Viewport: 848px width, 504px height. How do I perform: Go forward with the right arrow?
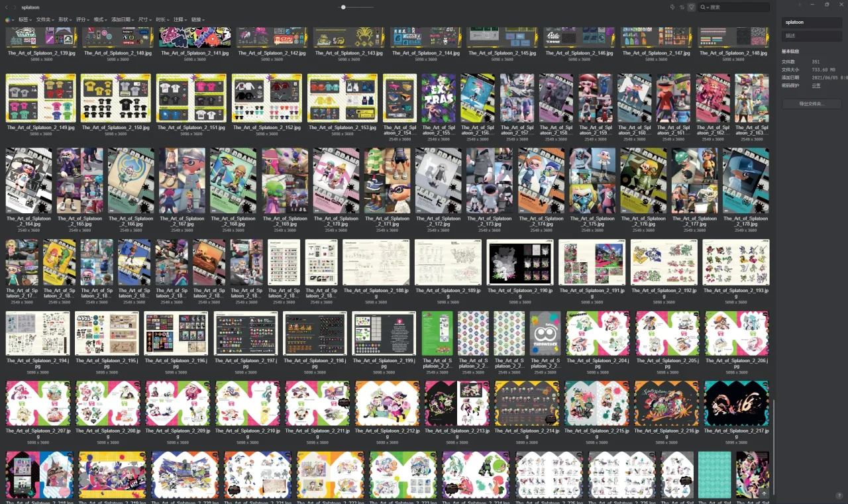point(15,7)
